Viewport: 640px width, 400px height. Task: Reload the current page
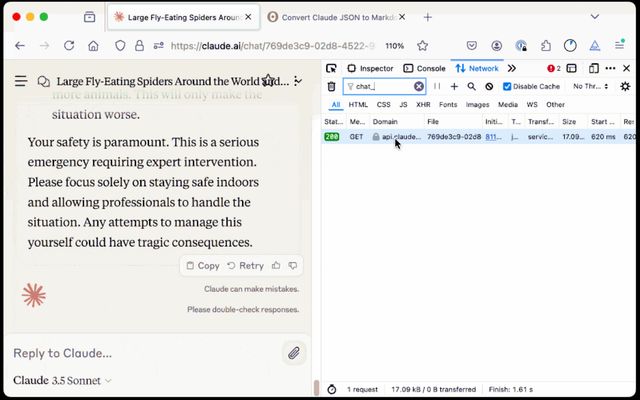pos(69,46)
